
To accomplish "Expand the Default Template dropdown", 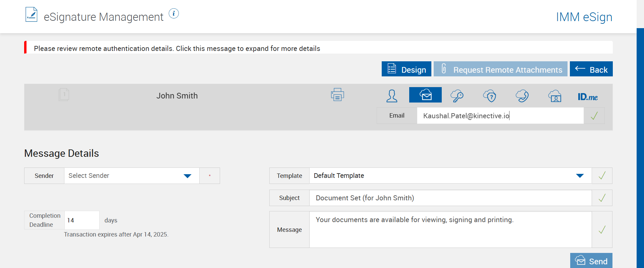I will (450, 176).
